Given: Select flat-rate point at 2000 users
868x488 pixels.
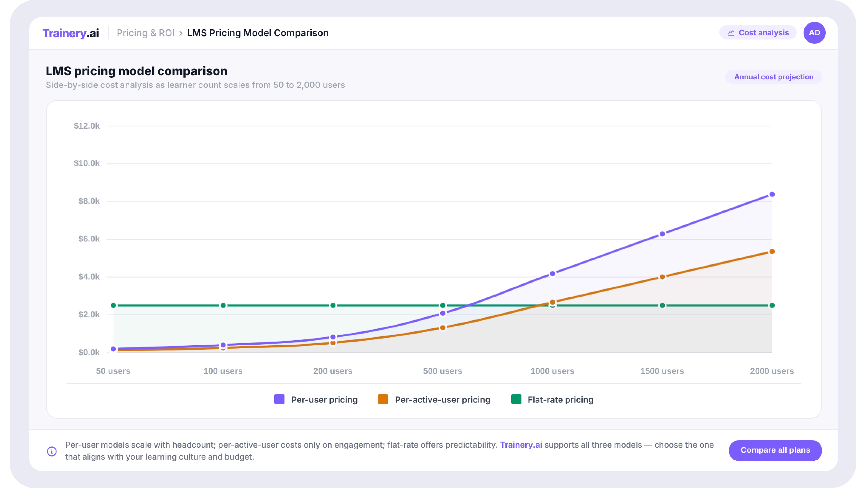Looking at the screenshot, I should (772, 305).
